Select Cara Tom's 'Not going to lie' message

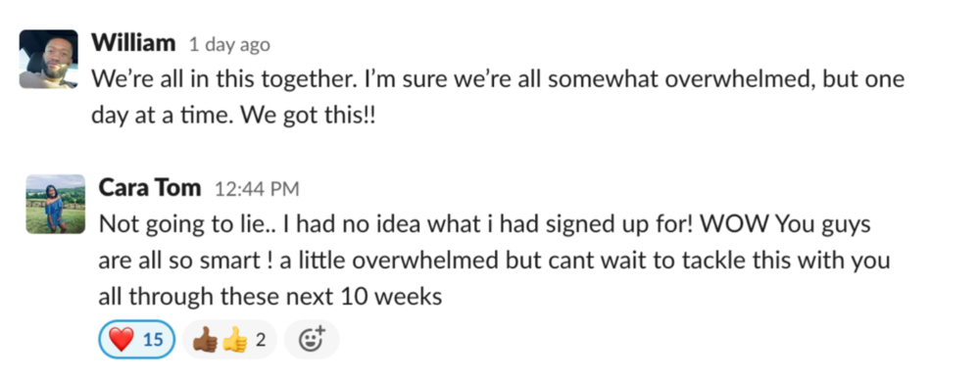[494, 260]
